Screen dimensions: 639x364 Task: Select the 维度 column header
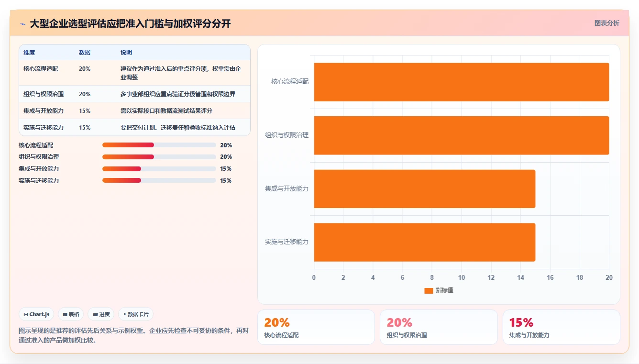click(x=29, y=53)
